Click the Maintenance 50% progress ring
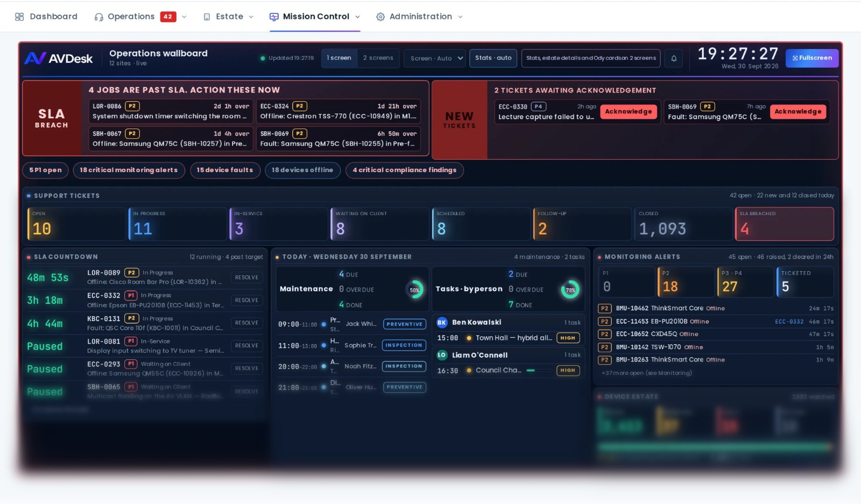The image size is (861, 504). (414, 289)
